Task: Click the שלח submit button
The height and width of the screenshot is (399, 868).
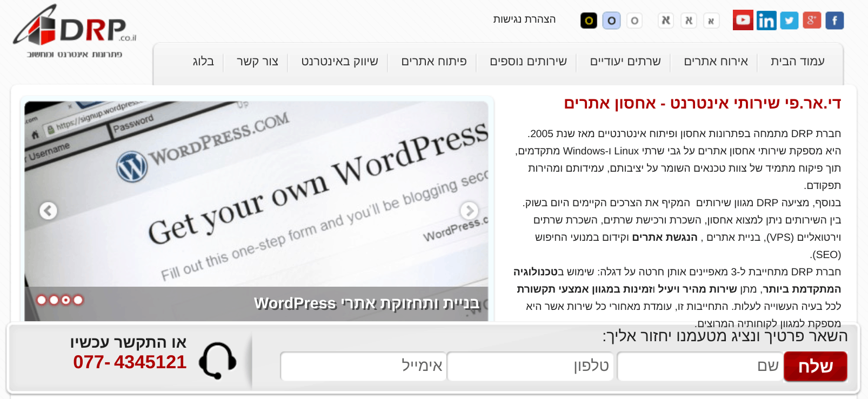Action: 815,366
